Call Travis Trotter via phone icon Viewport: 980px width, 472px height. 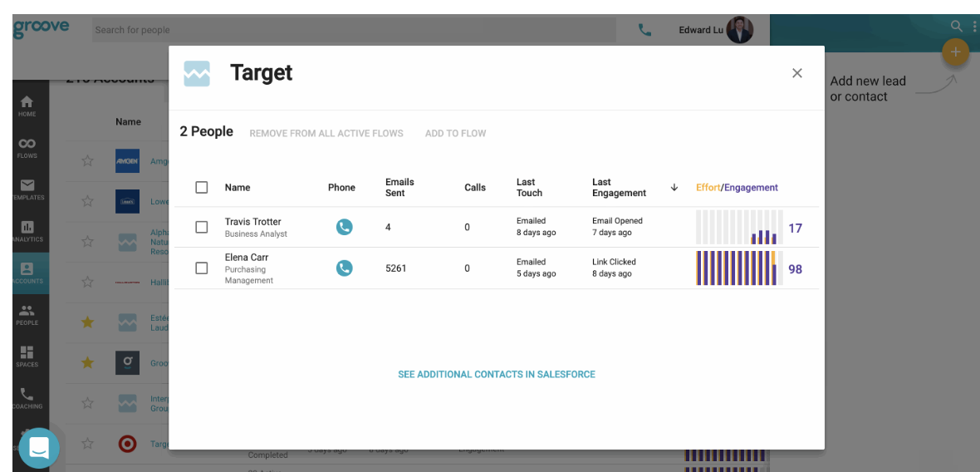(345, 227)
